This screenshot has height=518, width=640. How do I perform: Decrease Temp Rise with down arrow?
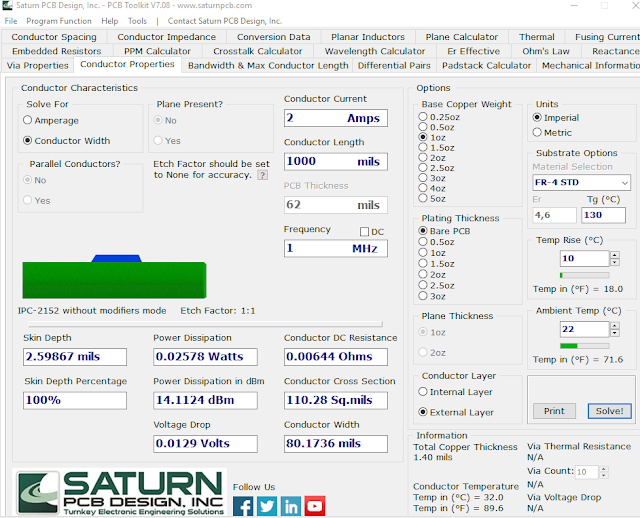614,262
